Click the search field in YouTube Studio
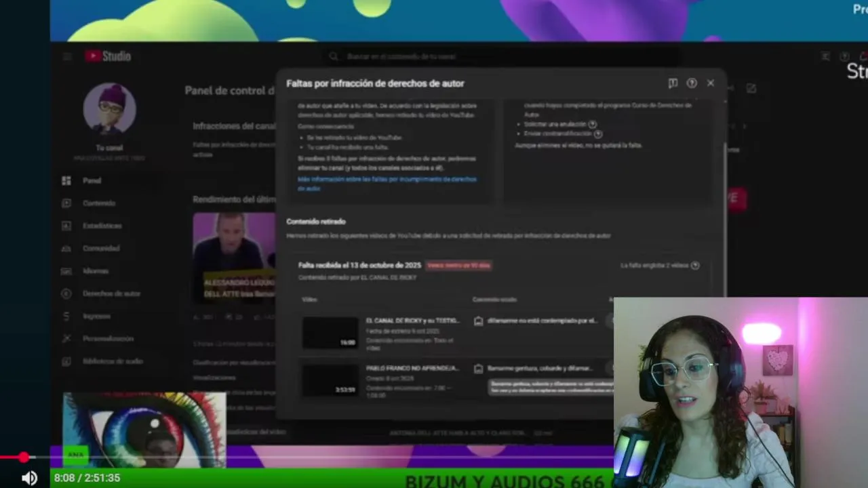The image size is (868, 488). (x=502, y=57)
